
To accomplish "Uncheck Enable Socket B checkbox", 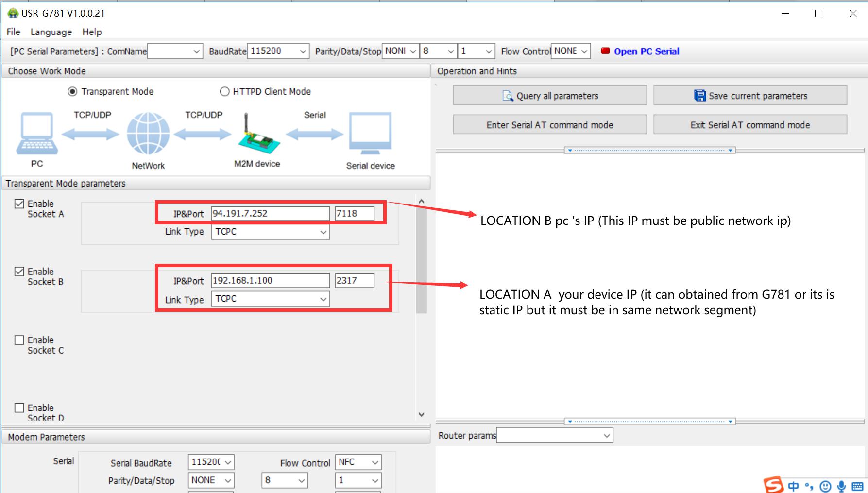I will (19, 272).
